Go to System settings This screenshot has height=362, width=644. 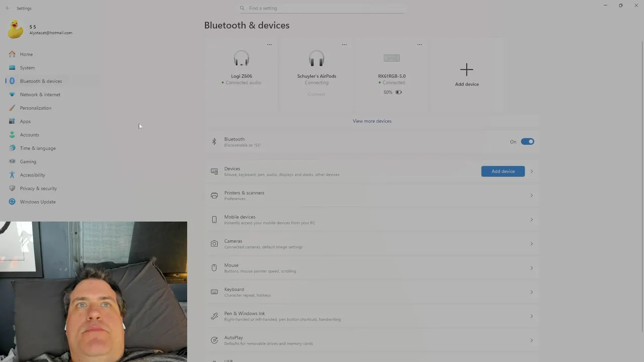coord(27,68)
